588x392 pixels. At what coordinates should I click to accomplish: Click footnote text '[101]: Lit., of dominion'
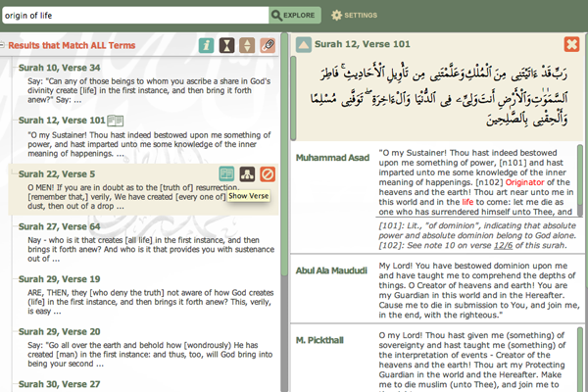[477, 230]
